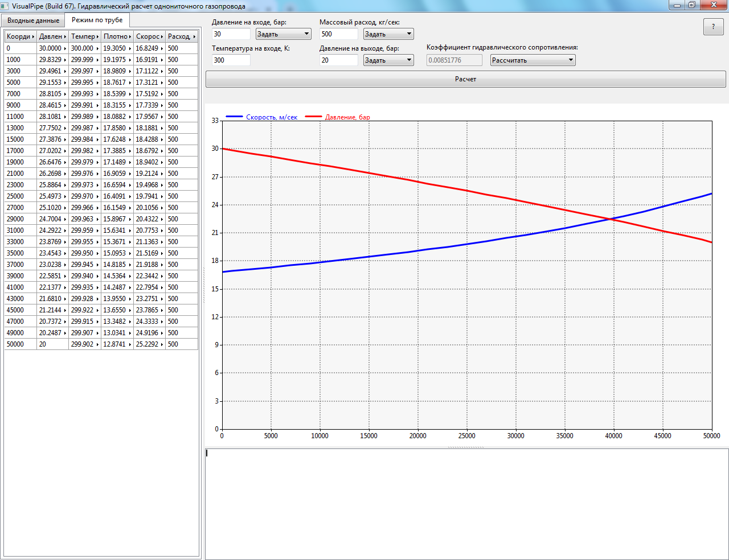Image resolution: width=729 pixels, height=560 pixels.
Task: Select the pressure cell 20.2487
Action: pos(52,333)
